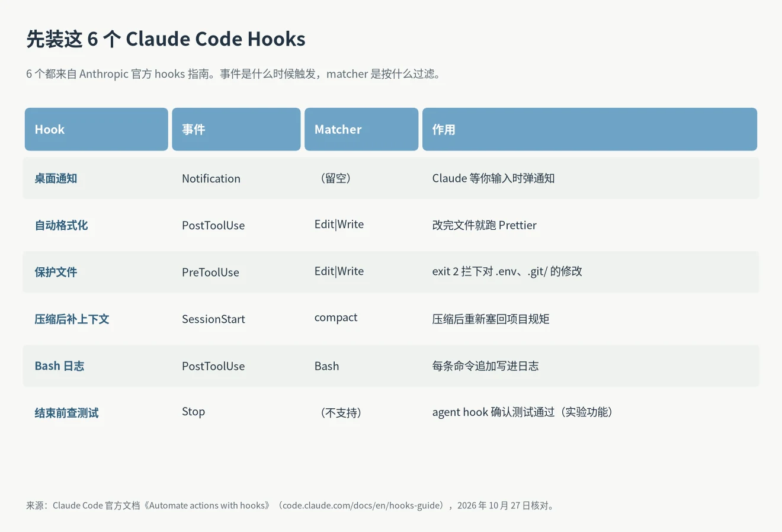Select 'Claude 等你输入时弹通知' description

493,178
